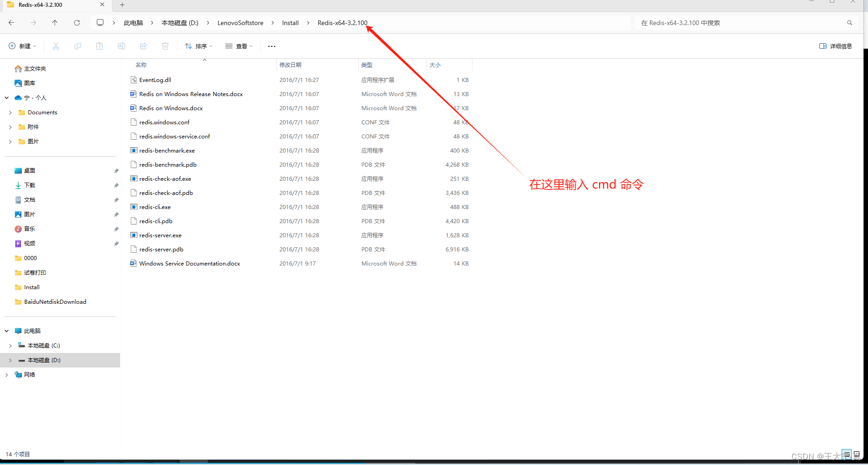Click the forward navigation arrow
The height and width of the screenshot is (465, 868).
pos(33,23)
